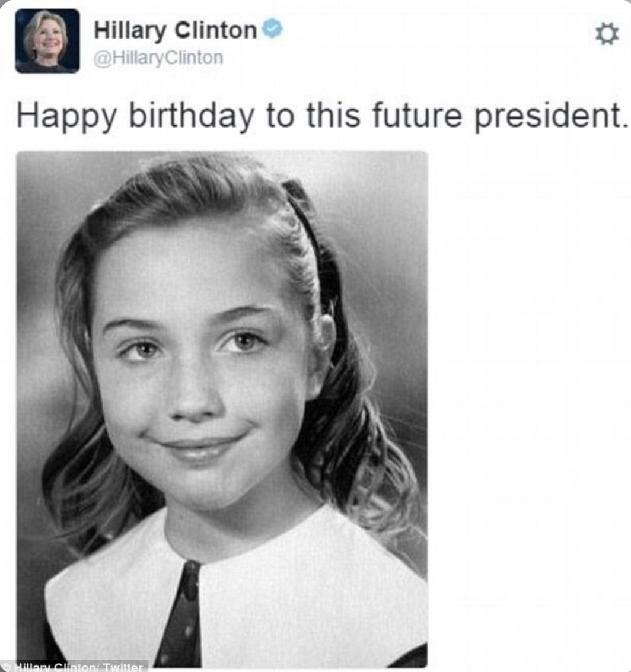This screenshot has height=672, width=631.
Task: Click the copyright symbol in photo credit
Action: [x=6, y=667]
